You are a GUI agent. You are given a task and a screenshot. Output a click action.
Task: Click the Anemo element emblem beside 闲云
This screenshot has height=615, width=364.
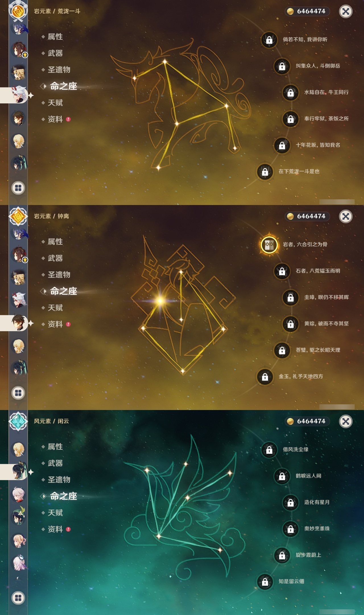18,421
